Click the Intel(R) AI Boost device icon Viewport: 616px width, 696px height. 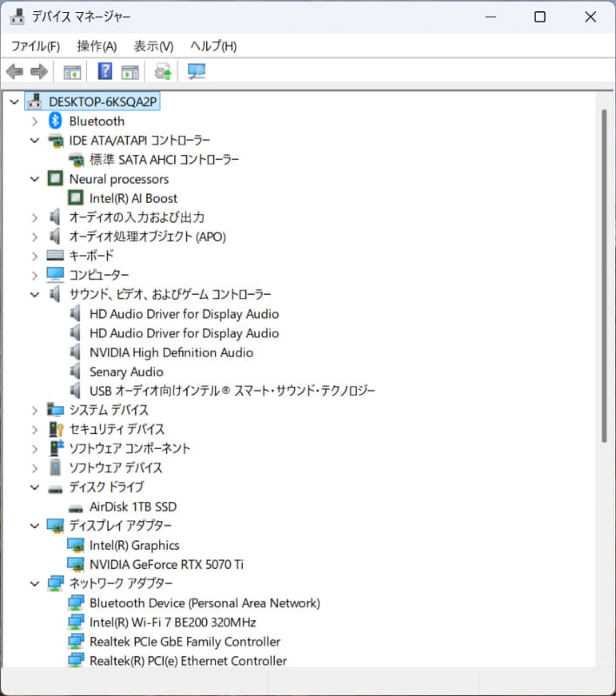coord(76,198)
